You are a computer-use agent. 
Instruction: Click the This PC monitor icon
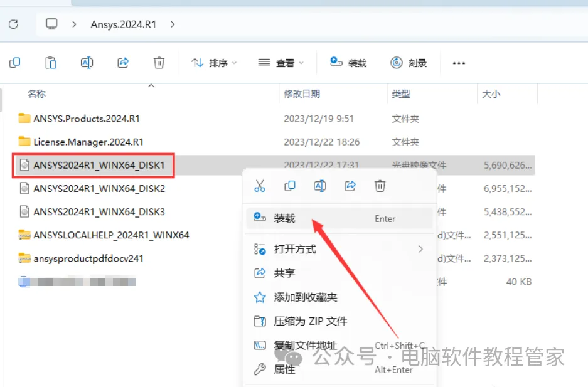click(x=51, y=24)
